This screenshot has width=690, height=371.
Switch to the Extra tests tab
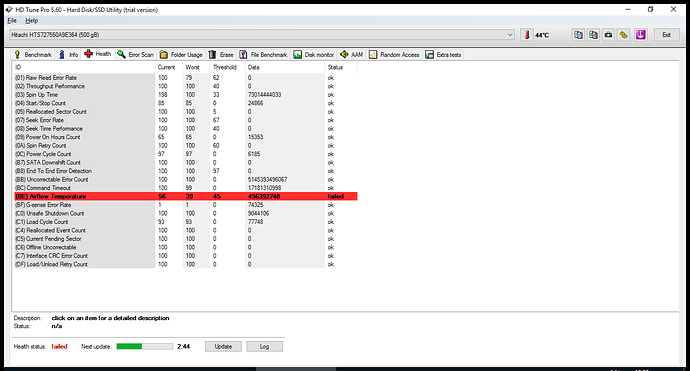tap(444, 55)
